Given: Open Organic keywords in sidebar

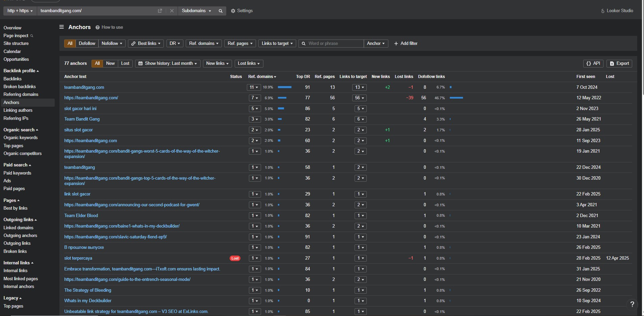Looking at the screenshot, I should coord(21,138).
